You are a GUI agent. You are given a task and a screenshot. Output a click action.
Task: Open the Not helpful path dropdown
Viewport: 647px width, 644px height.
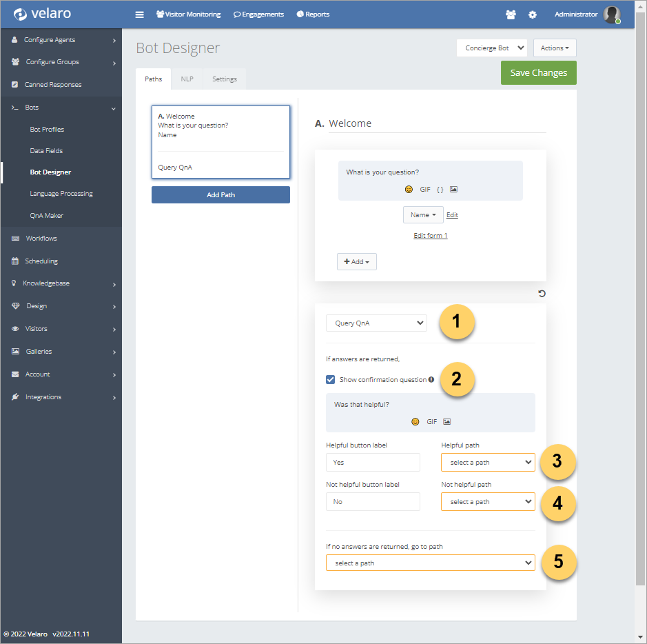[488, 502]
